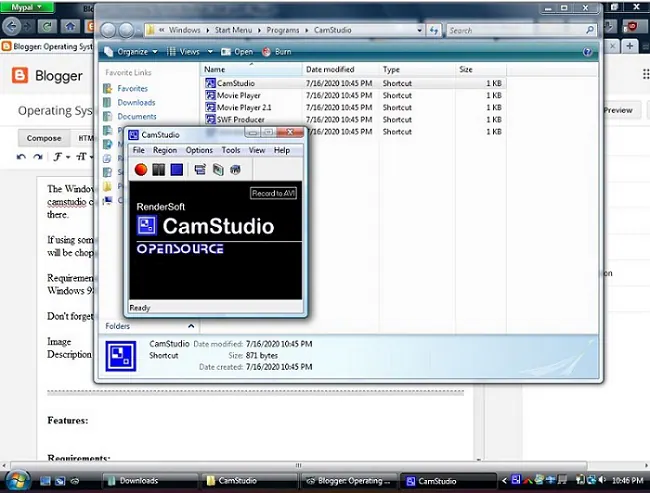Image resolution: width=650 pixels, height=493 pixels.
Task: Click the CamStudio title bar icon
Action: (133, 135)
